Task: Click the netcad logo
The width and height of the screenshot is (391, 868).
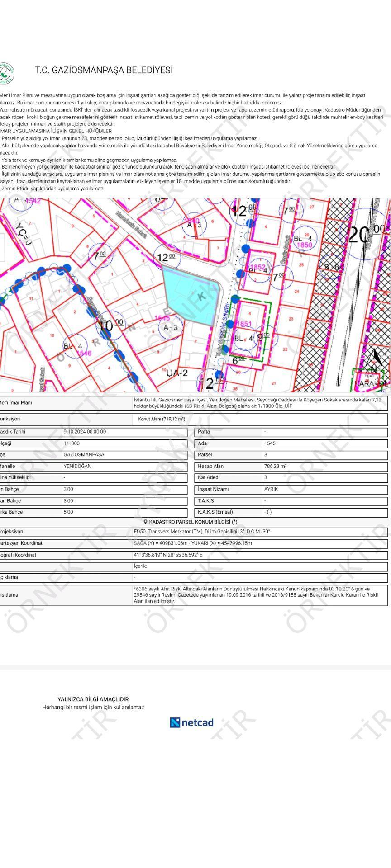Action: (191, 722)
